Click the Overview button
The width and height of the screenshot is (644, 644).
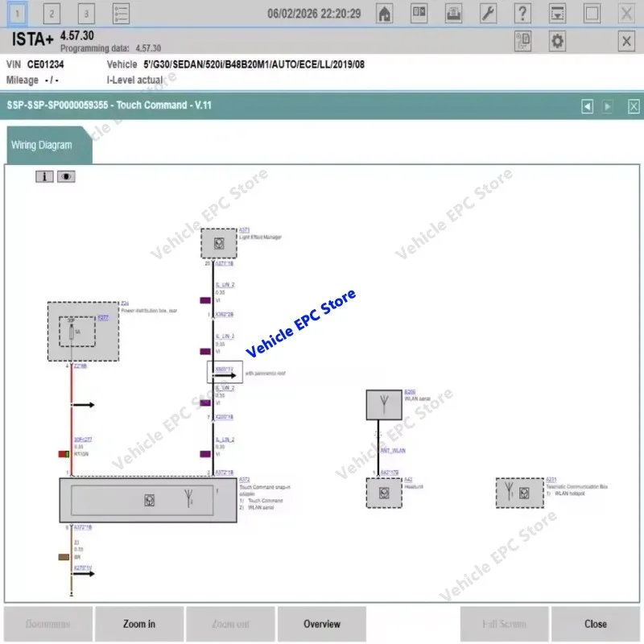pos(321,624)
